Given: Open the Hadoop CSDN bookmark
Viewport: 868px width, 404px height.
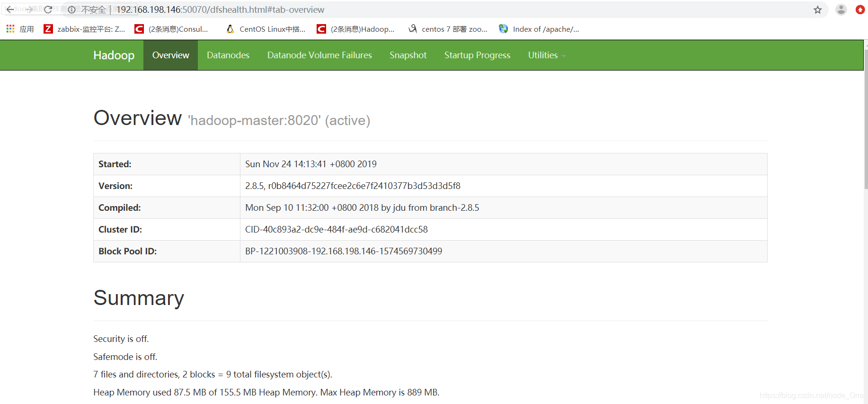Looking at the screenshot, I should tap(355, 29).
